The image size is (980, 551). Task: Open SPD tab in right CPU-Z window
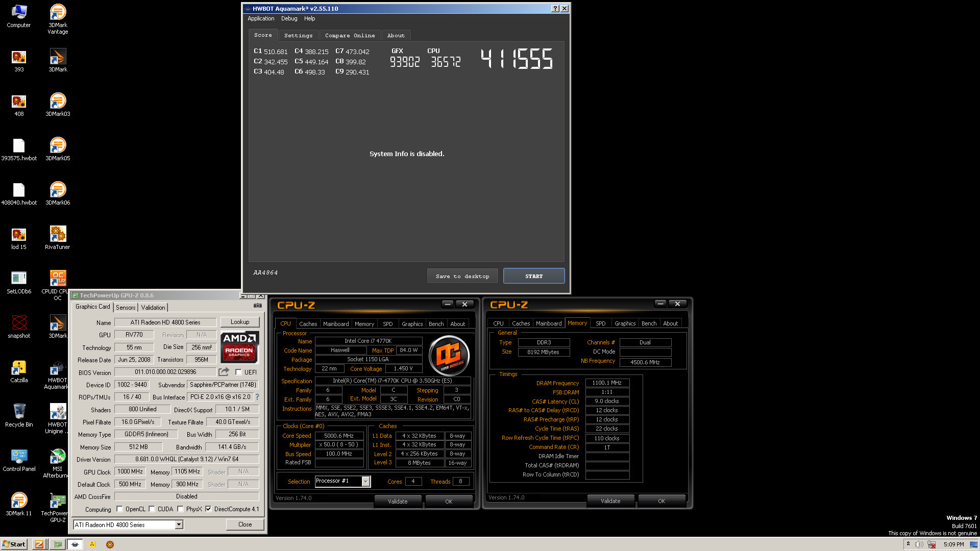[x=601, y=323]
